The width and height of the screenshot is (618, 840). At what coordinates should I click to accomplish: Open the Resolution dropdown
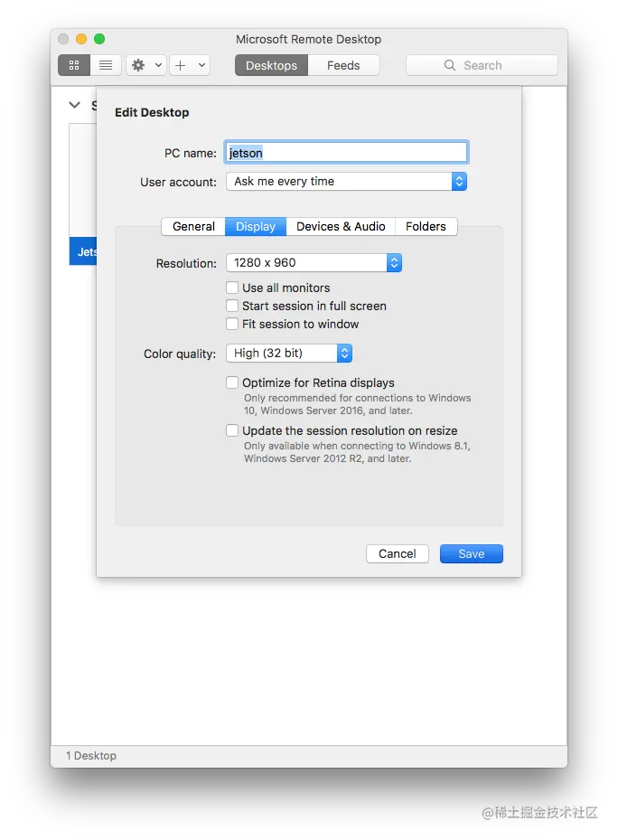pyautogui.click(x=314, y=263)
